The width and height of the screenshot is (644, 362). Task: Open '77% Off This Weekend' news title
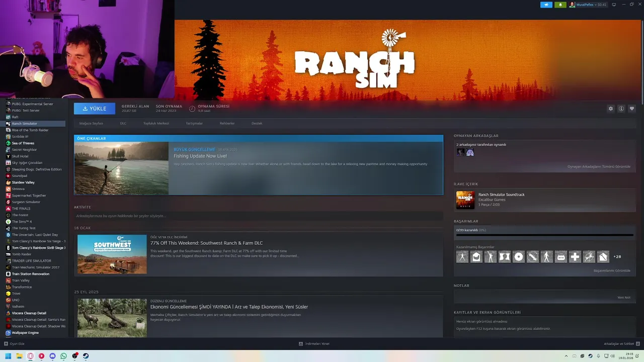coord(206,243)
